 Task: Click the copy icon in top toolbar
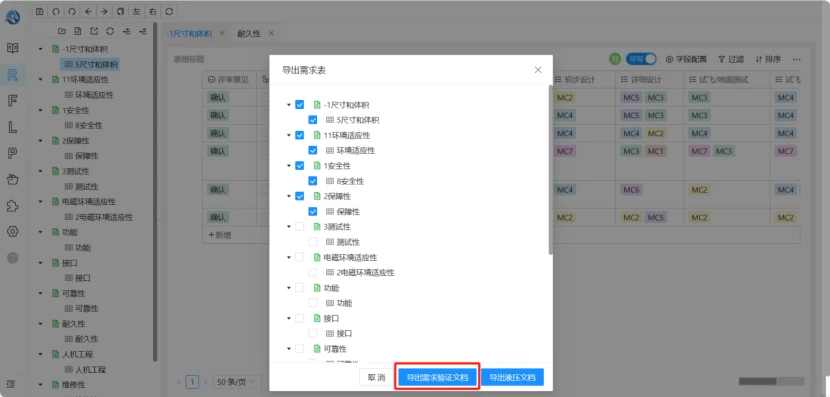point(121,11)
